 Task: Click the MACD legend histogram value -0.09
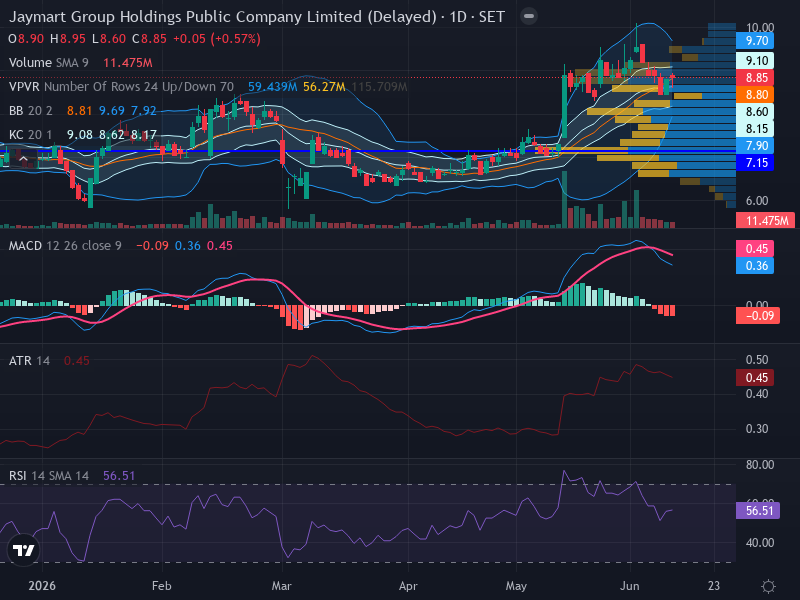152,246
